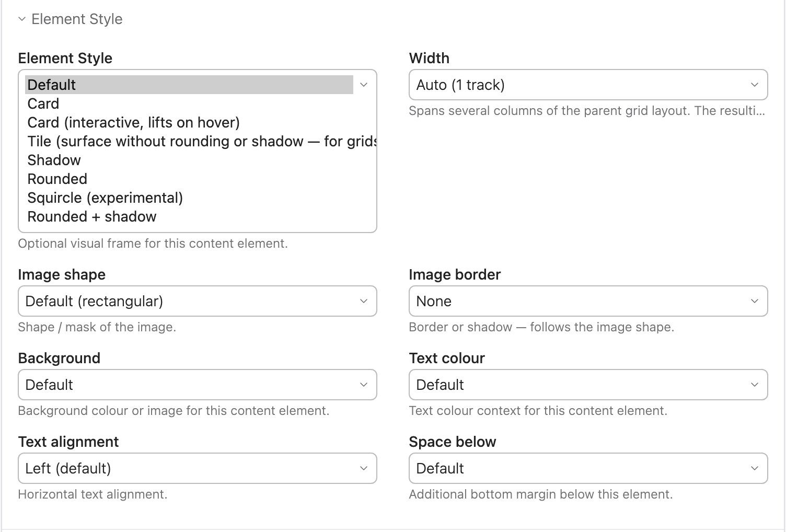Pick the Tile surface style option
The height and width of the screenshot is (532, 786).
point(201,141)
